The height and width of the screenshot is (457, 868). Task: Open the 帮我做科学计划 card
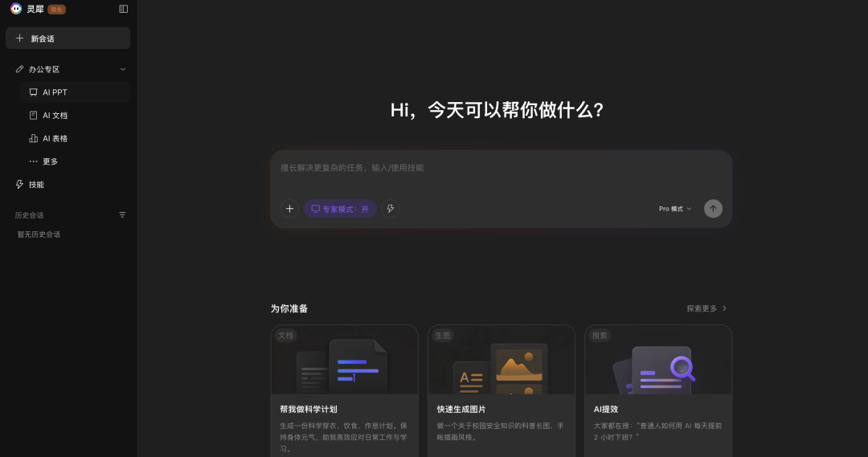[344, 391]
